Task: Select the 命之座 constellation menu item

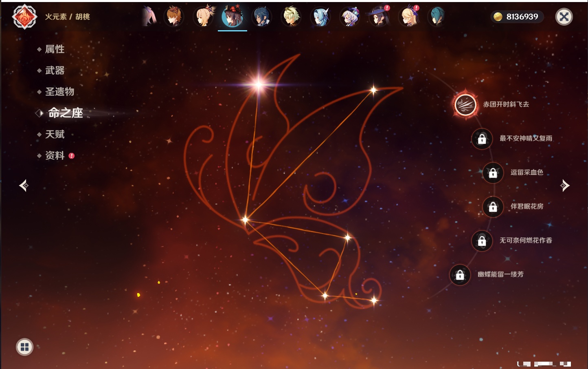Action: (65, 113)
